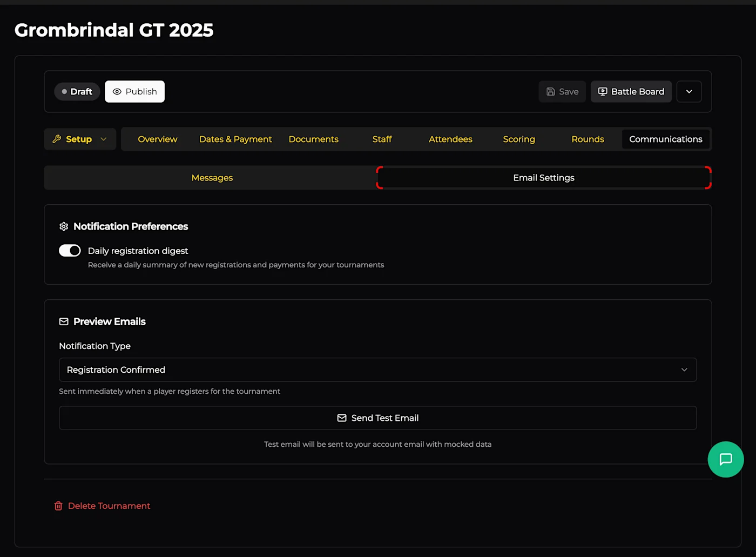Open the Dates & Payment tab
This screenshot has height=557, width=756.
(x=235, y=139)
